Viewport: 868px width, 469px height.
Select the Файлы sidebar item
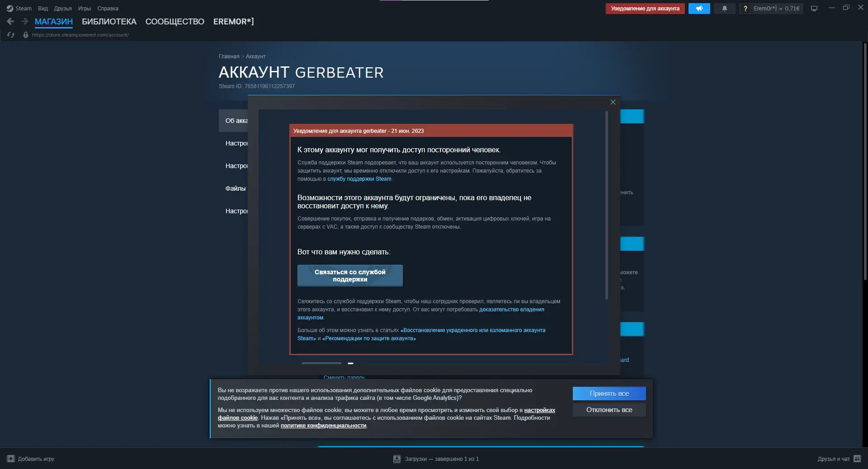[x=236, y=188]
